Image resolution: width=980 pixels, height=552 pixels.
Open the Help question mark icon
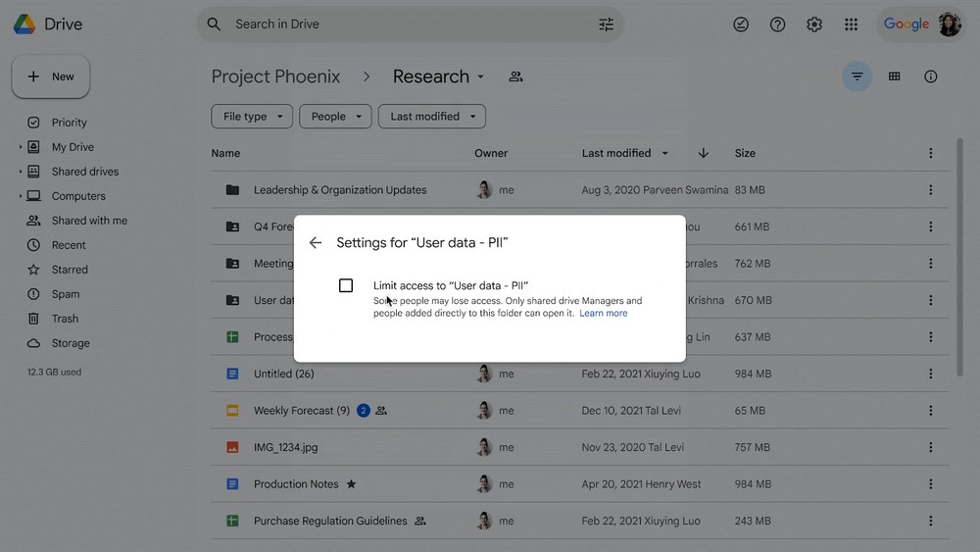[x=777, y=25]
